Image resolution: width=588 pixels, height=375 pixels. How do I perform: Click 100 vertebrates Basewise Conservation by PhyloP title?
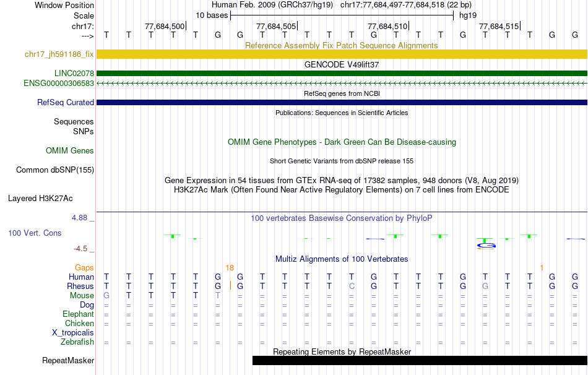(342, 218)
